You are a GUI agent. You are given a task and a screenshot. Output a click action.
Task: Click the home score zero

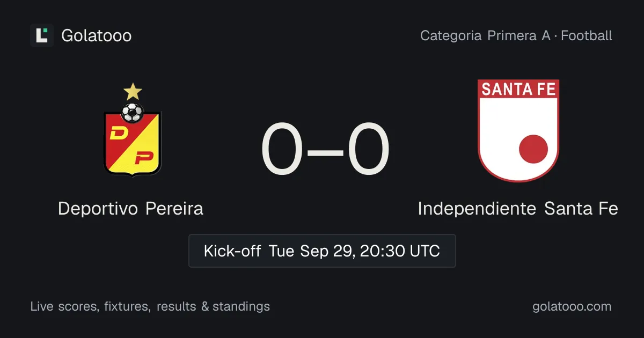282,150
